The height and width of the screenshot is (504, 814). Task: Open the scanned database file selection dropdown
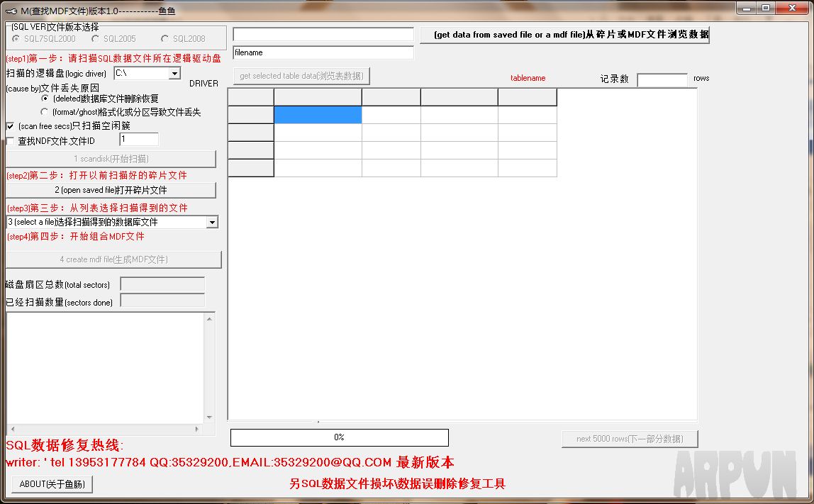point(212,222)
